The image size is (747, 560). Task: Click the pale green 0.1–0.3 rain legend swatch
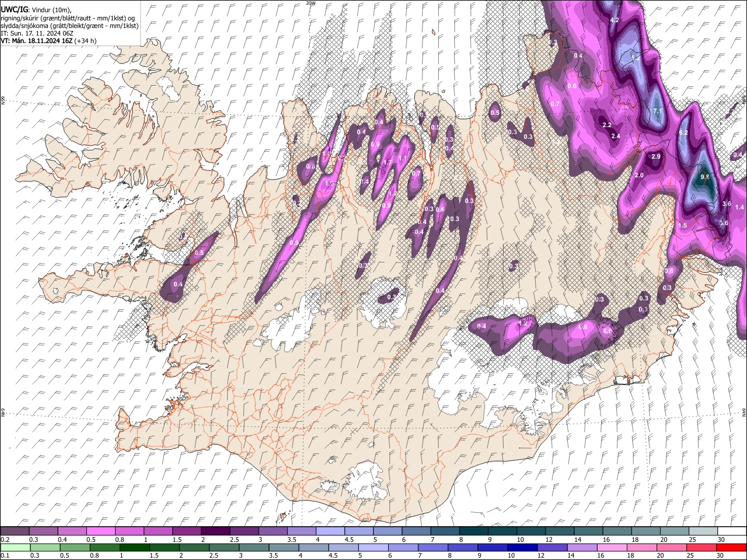(15, 547)
